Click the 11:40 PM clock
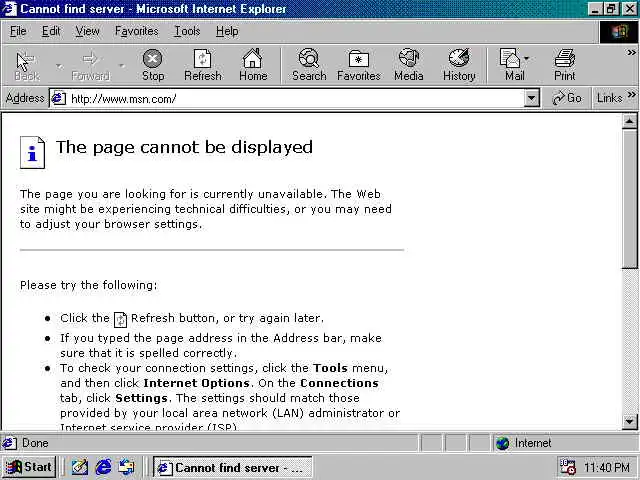Viewport: 640px width, 480px height. tap(607, 467)
